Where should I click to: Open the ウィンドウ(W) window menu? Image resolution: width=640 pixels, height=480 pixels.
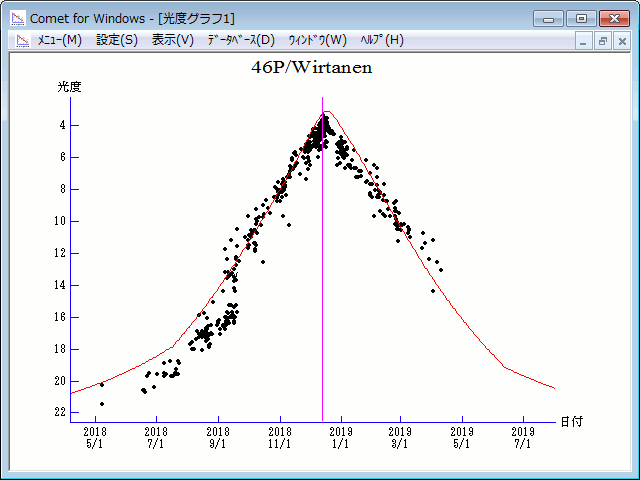tap(317, 40)
